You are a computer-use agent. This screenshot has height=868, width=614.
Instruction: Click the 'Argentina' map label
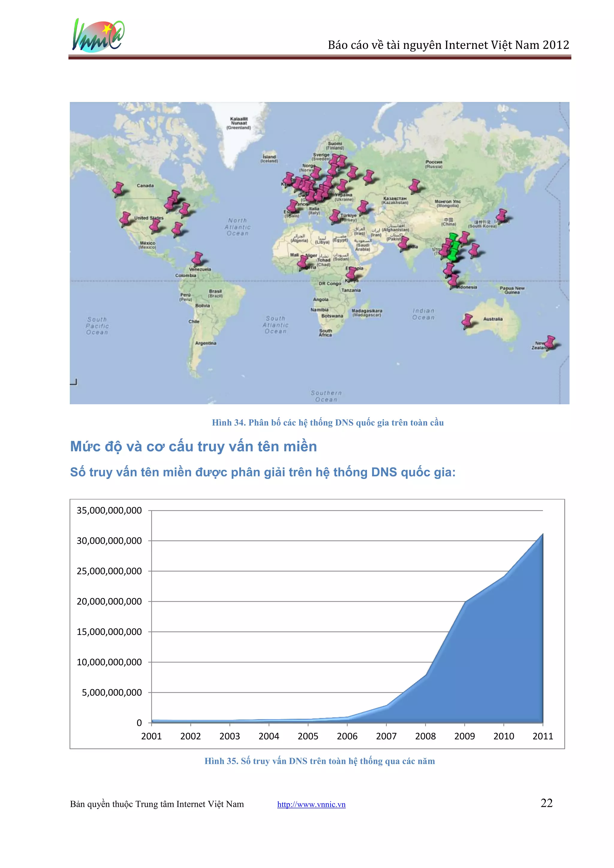(x=206, y=343)
